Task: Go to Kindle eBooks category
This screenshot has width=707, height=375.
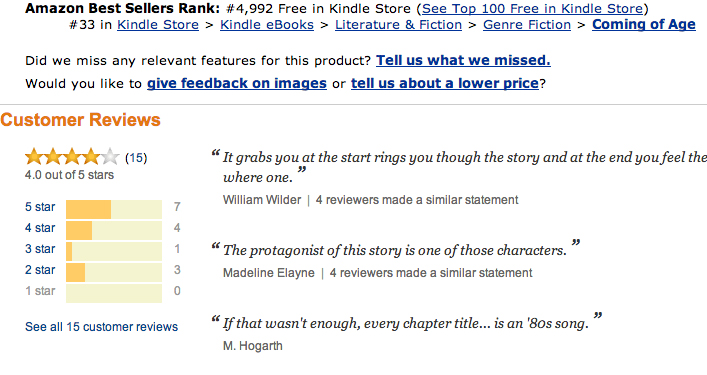Action: tap(267, 24)
